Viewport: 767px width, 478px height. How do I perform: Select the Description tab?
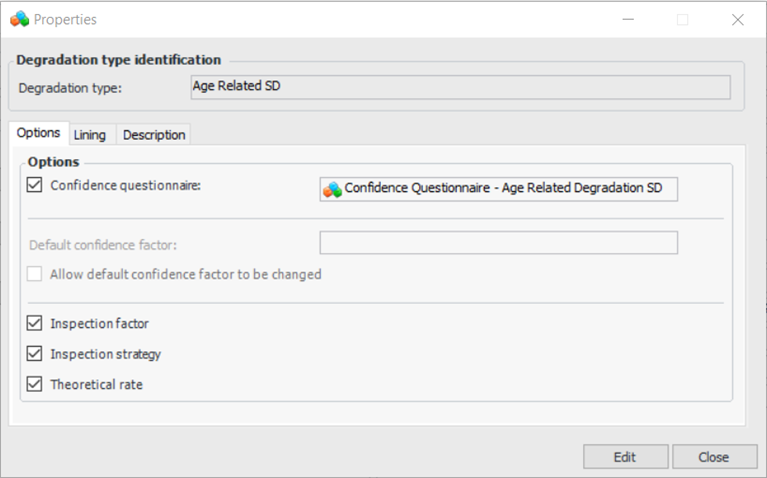point(154,134)
